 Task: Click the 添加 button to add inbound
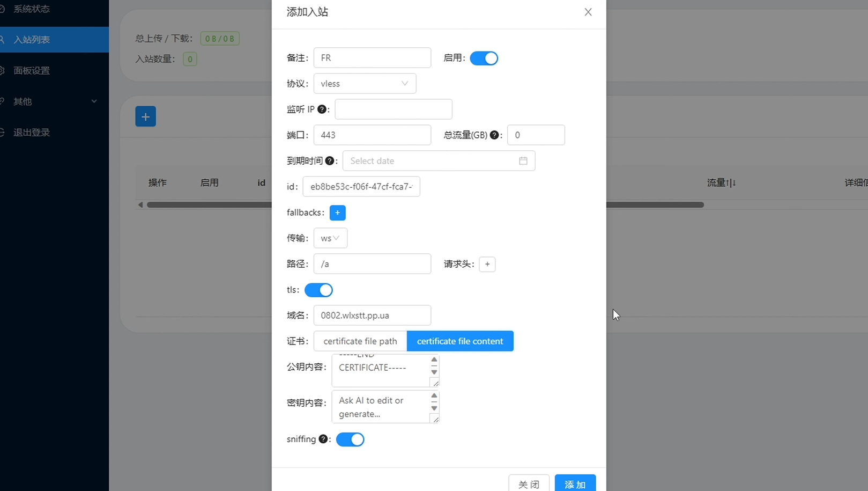tap(575, 484)
